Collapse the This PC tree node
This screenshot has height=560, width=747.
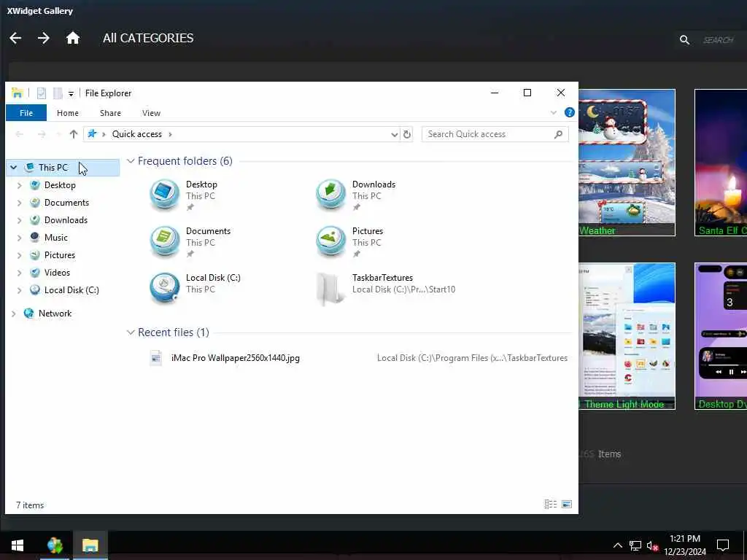tap(14, 168)
